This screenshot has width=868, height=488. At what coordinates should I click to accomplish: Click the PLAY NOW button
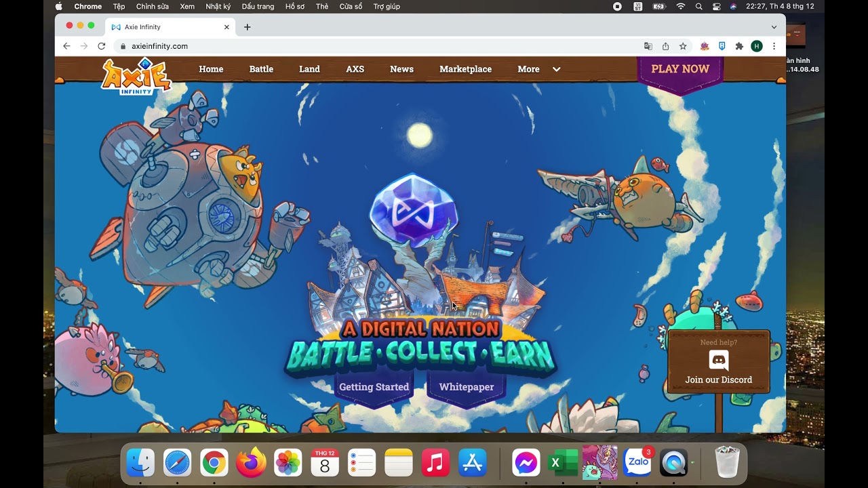(680, 70)
